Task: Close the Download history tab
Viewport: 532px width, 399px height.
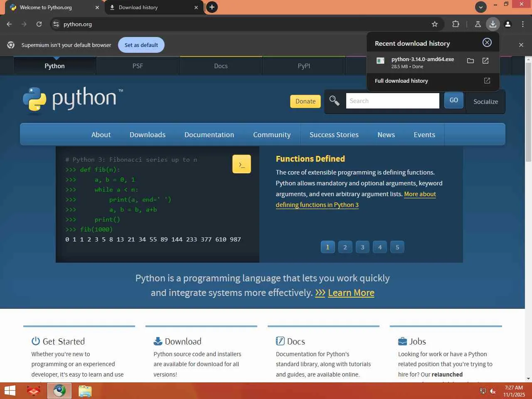Action: [196, 7]
